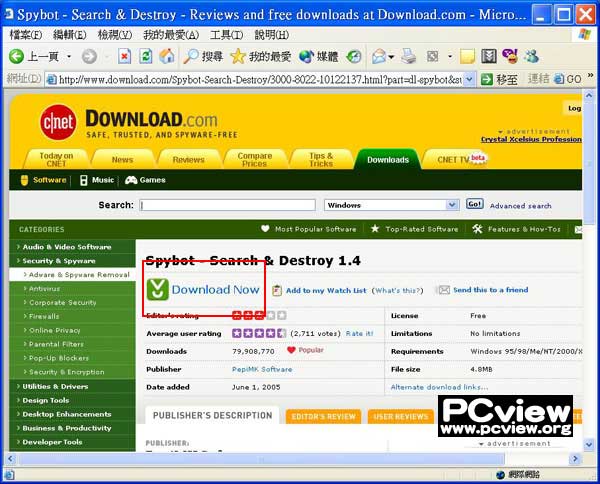The width and height of the screenshot is (600, 484).
Task: Select Pop-Up Blockers subcategory
Action: [x=59, y=358]
